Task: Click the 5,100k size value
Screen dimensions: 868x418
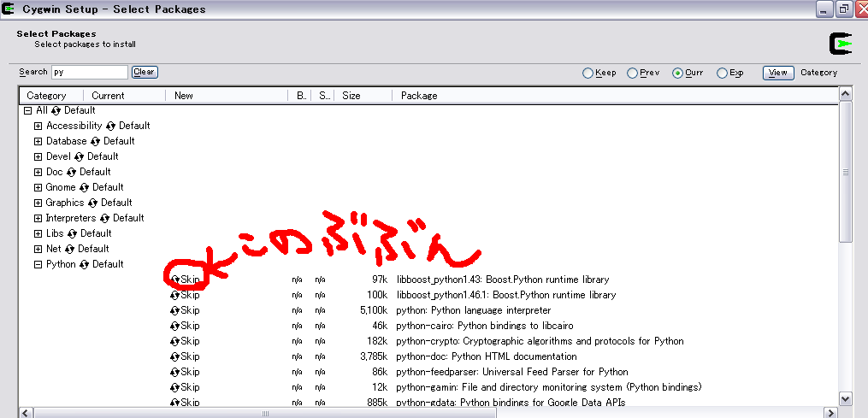Action: click(374, 310)
